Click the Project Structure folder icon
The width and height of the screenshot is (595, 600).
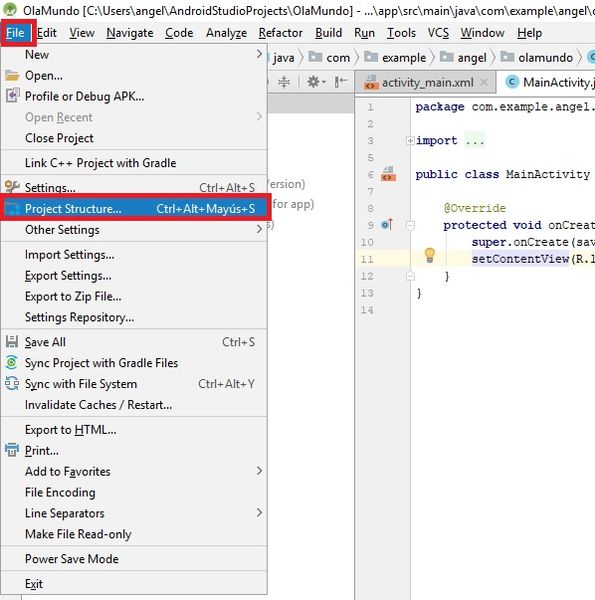[12, 209]
